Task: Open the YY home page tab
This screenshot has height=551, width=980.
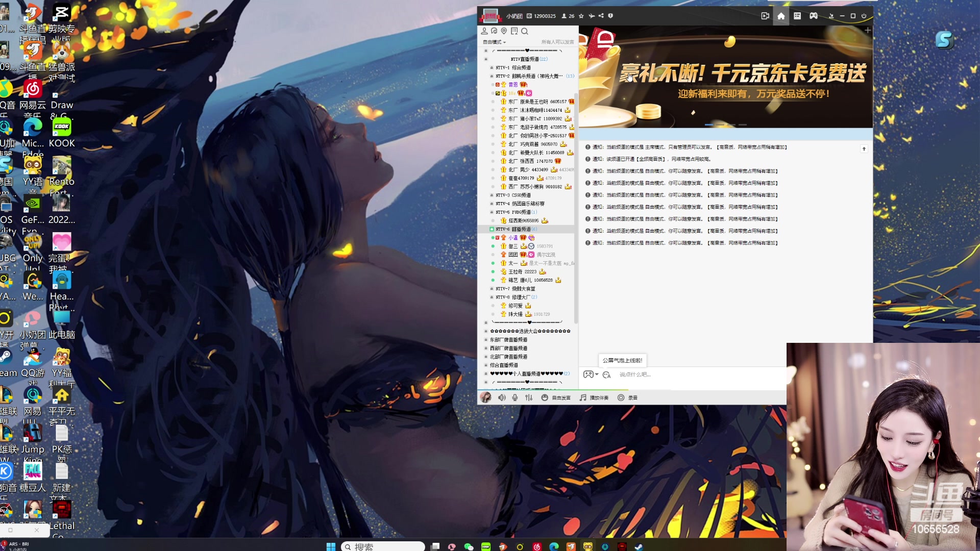Action: (x=781, y=16)
